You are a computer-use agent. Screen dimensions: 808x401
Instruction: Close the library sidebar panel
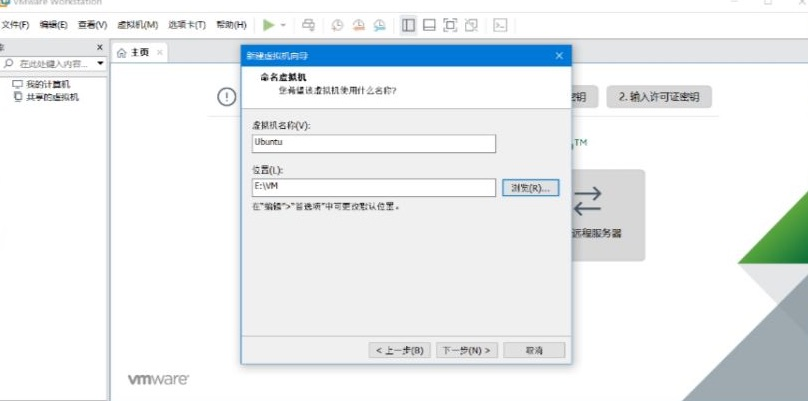tap(100, 47)
